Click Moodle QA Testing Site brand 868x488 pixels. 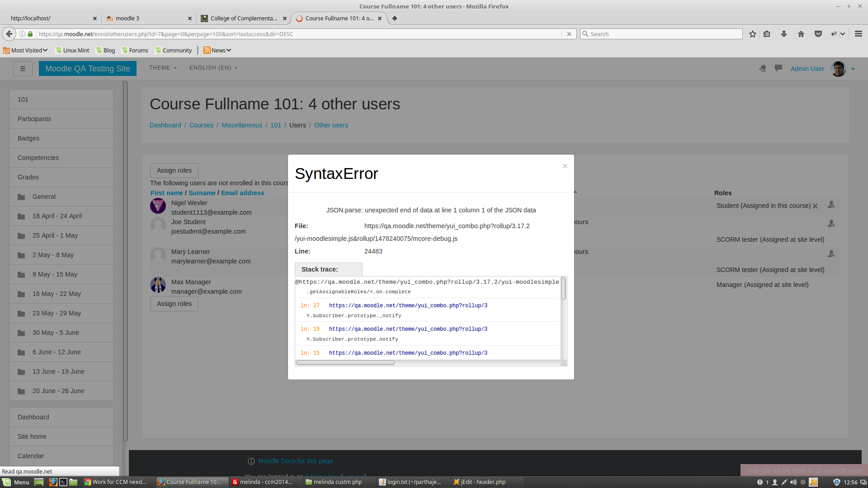88,69
